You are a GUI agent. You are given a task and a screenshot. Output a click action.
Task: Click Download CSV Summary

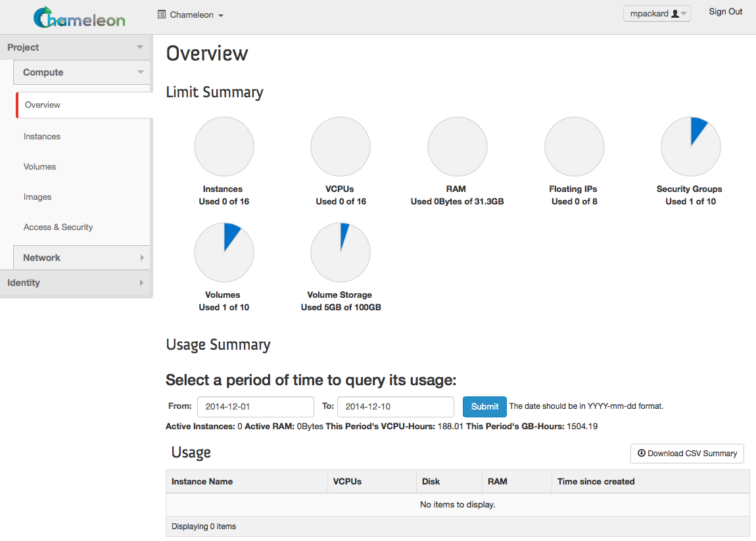coord(687,453)
